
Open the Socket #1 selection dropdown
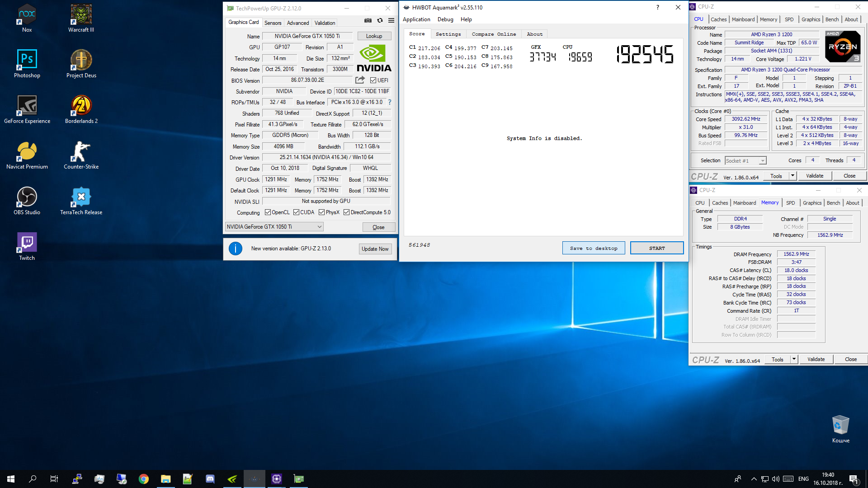[x=745, y=161]
